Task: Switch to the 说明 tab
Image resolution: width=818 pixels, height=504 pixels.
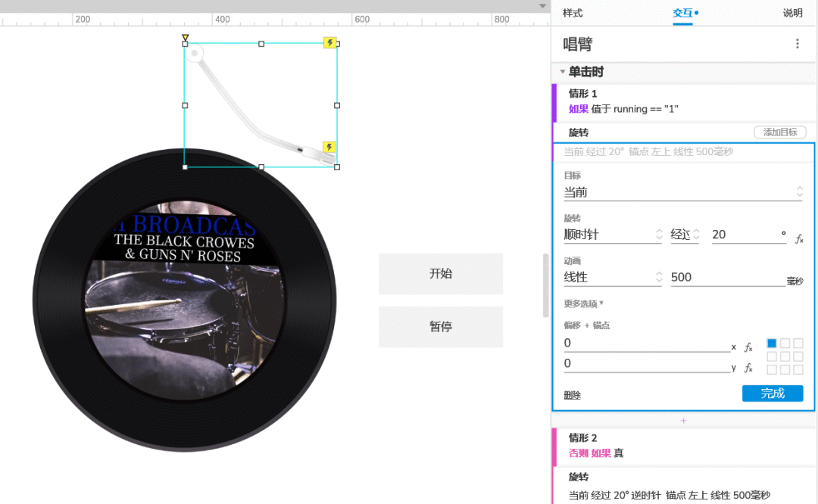Action: [x=792, y=13]
